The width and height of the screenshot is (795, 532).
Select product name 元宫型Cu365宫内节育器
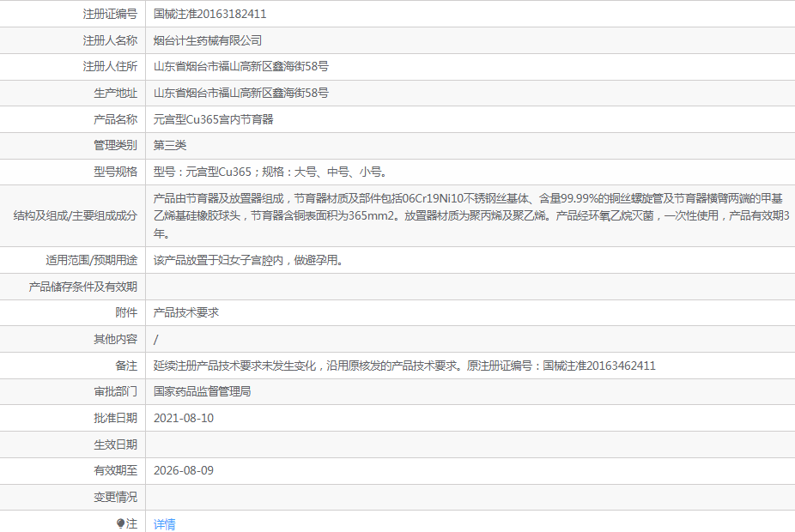(x=214, y=119)
